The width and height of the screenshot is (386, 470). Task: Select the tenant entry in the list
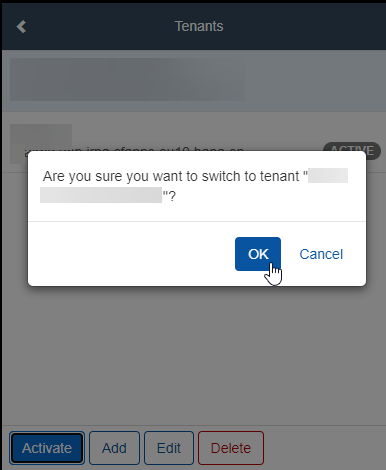(194, 142)
